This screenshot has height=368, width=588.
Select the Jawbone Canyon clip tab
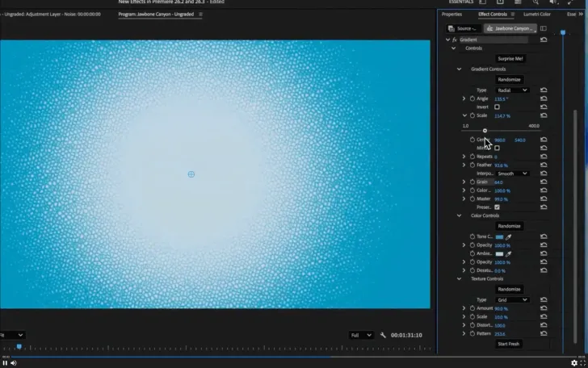coord(510,28)
